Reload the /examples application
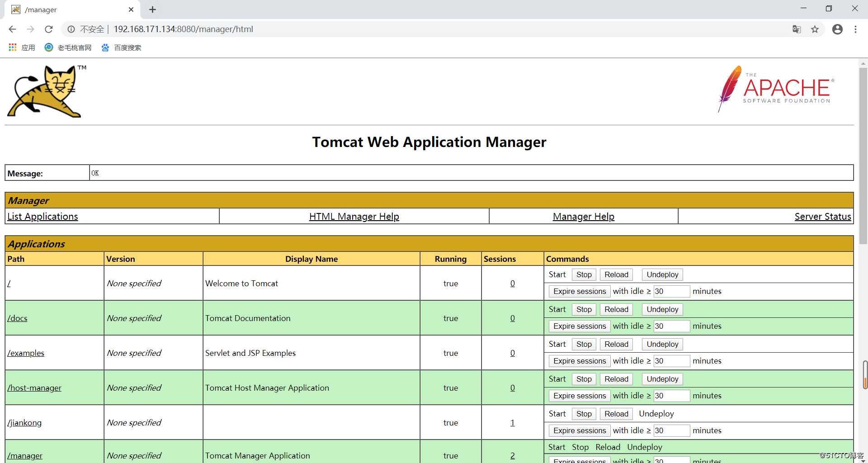Screen dimensions: 868x463 click(616, 344)
